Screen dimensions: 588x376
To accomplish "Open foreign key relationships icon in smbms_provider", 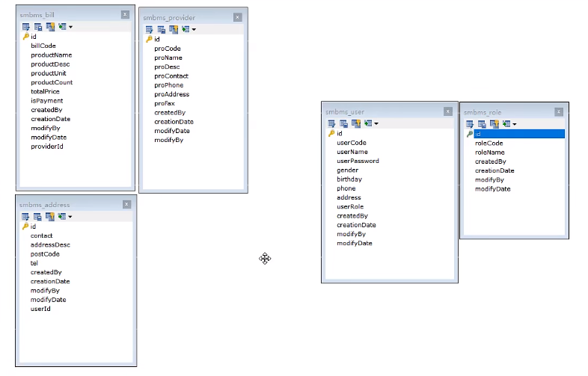I will 174,29.
